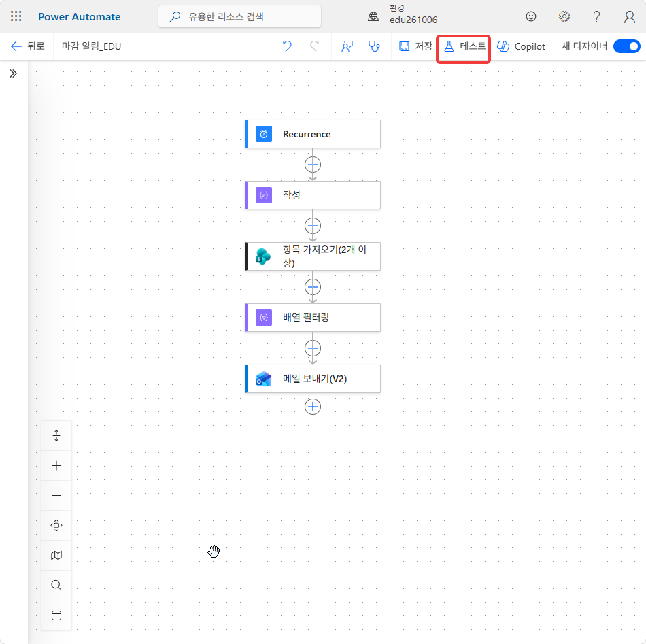Start the flow 테스트
This screenshot has height=644, width=646.
click(464, 46)
